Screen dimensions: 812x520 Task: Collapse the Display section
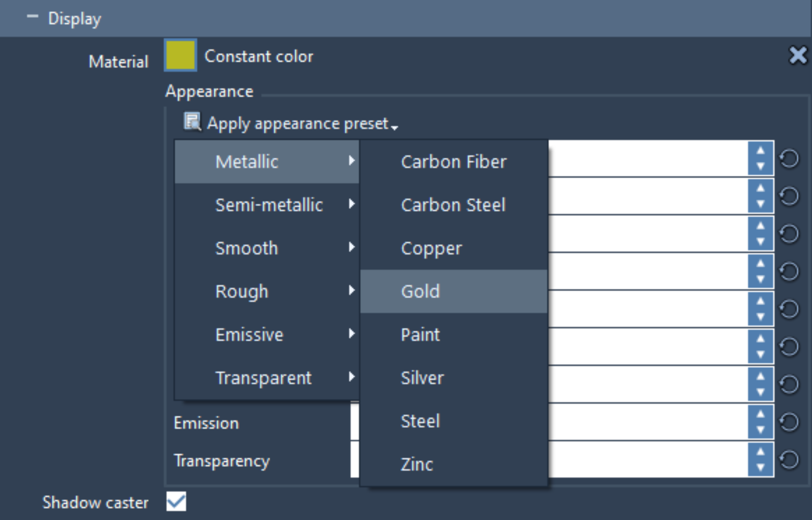click(33, 17)
